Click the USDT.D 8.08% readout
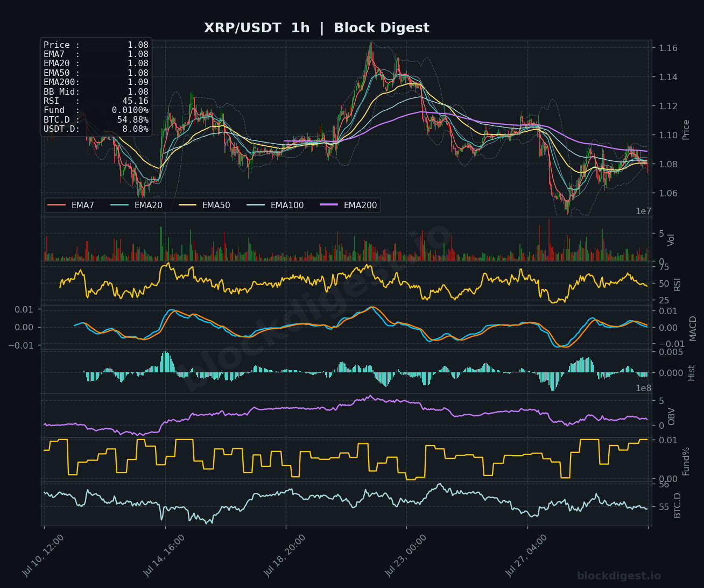The image size is (704, 588). pyautogui.click(x=96, y=129)
